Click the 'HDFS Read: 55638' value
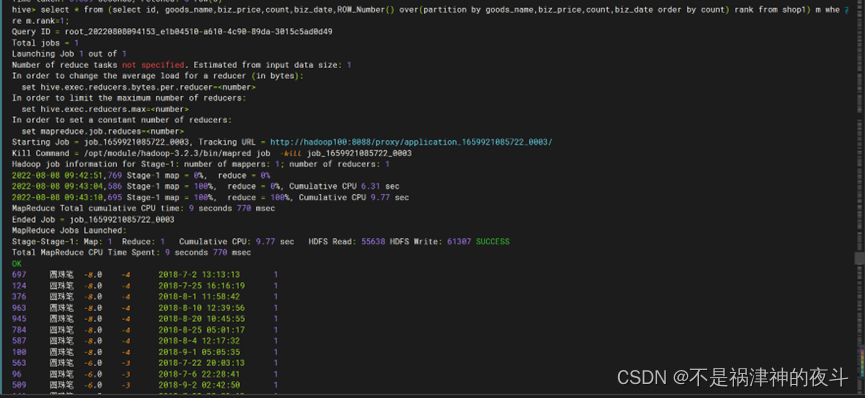The width and height of the screenshot is (865, 398). 347,242
